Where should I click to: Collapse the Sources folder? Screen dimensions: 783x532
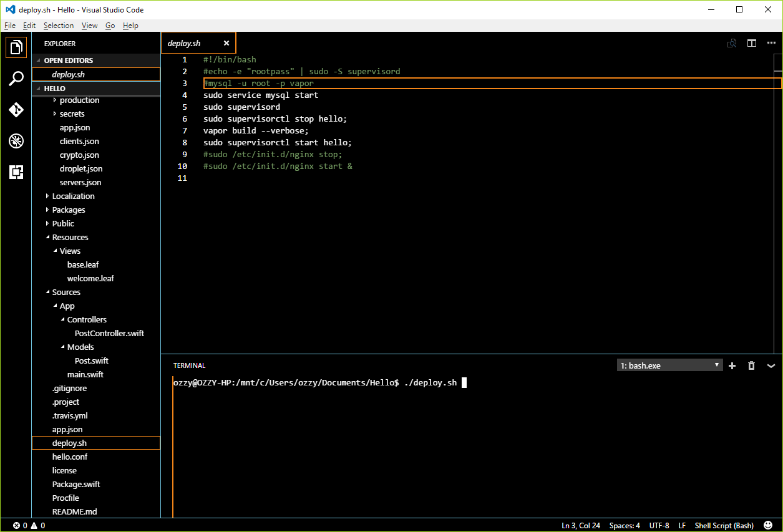coord(47,292)
